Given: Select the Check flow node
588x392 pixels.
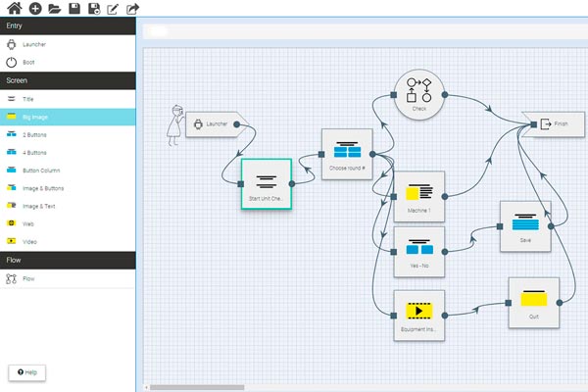Looking at the screenshot, I should tap(419, 93).
